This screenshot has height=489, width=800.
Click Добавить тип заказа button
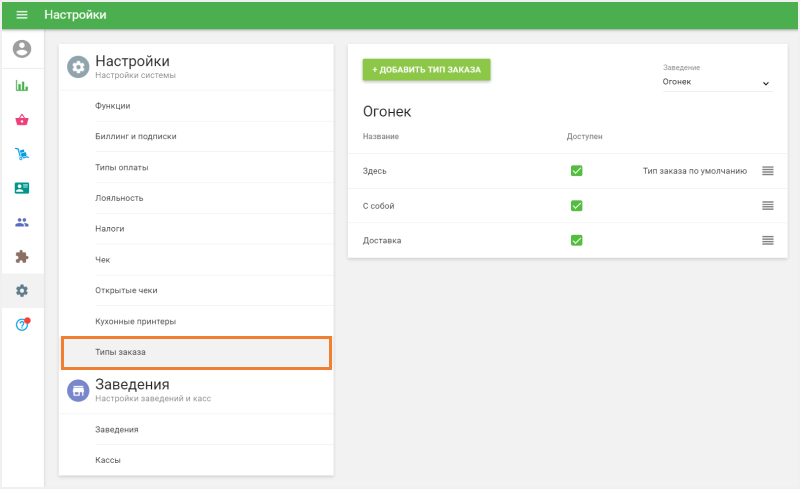[426, 70]
